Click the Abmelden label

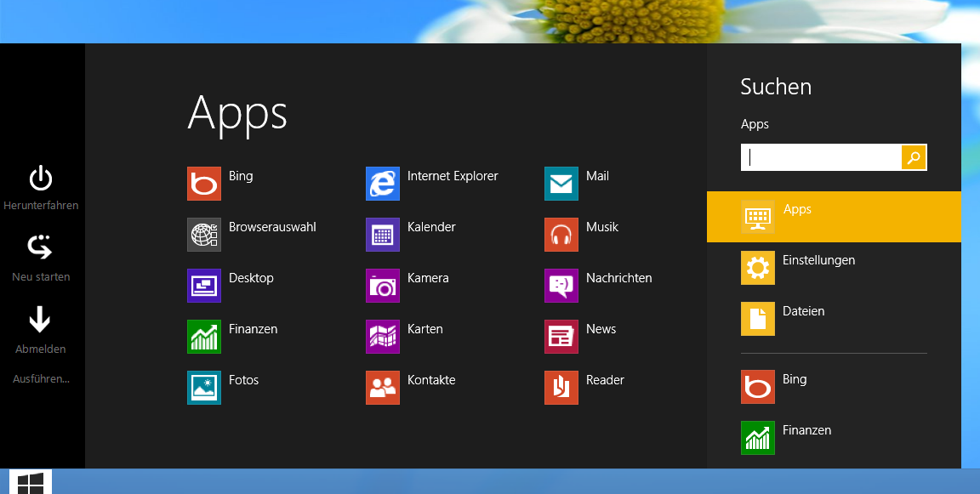point(41,349)
